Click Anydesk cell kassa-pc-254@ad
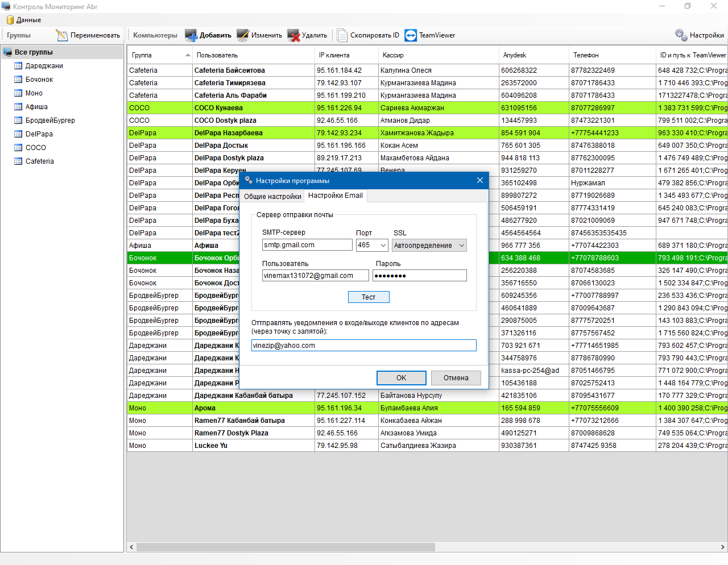Image resolution: width=728 pixels, height=565 pixels. 535,371
